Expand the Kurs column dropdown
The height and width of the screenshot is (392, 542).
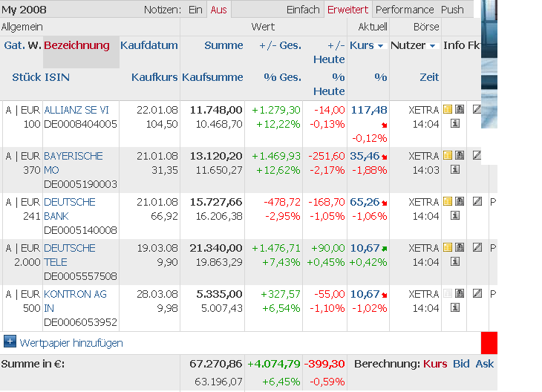point(381,46)
